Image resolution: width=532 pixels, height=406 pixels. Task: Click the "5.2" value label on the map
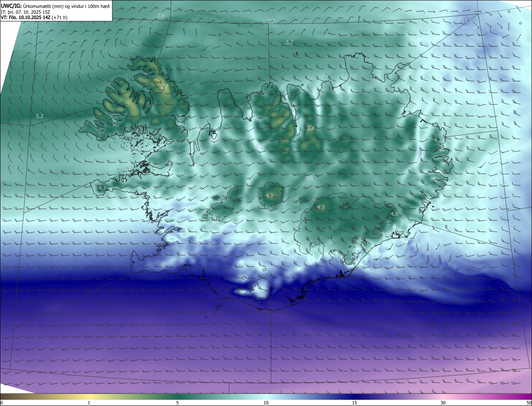39,116
